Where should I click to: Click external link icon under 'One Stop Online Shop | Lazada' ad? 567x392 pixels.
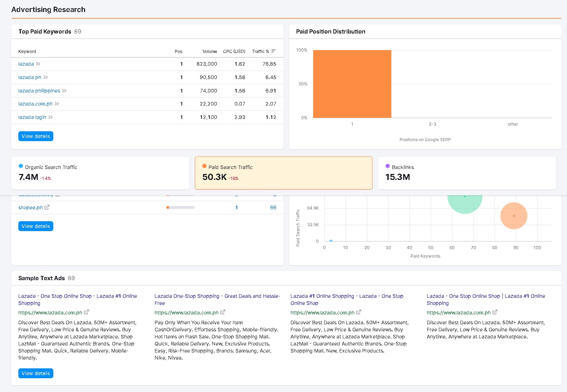coord(495,312)
